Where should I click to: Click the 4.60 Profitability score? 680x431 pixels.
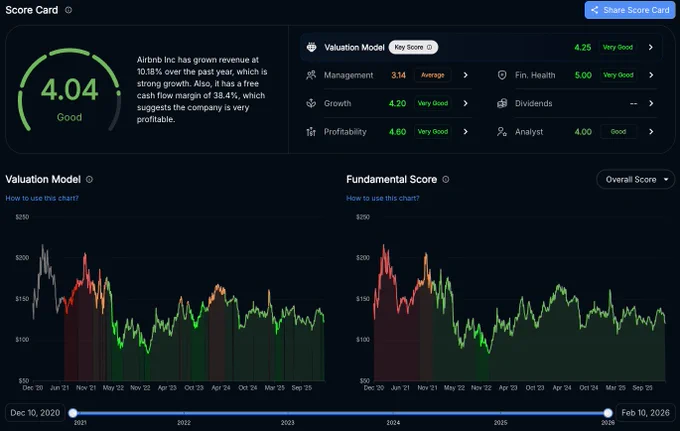tap(397, 131)
